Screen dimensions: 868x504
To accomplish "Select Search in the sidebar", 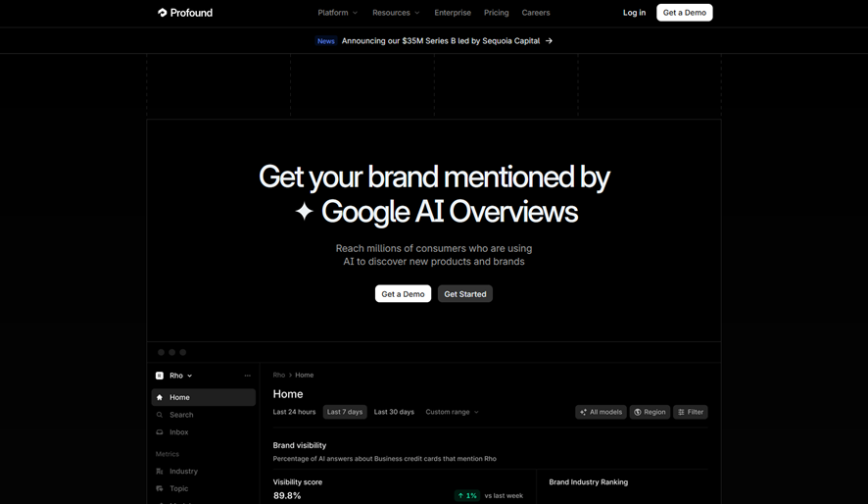I will click(x=203, y=415).
